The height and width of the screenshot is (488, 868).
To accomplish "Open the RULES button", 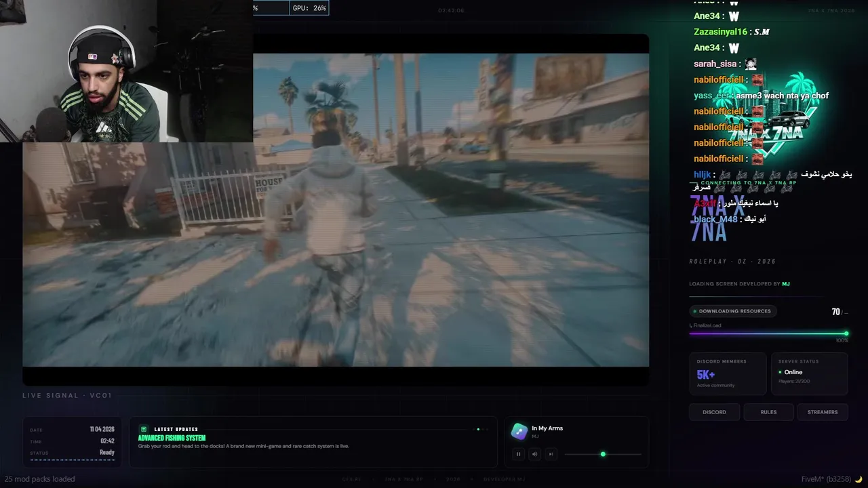I will click(x=768, y=412).
